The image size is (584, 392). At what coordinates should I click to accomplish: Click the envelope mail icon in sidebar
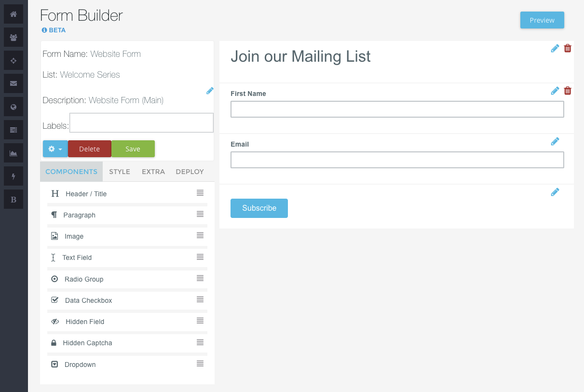coord(14,84)
